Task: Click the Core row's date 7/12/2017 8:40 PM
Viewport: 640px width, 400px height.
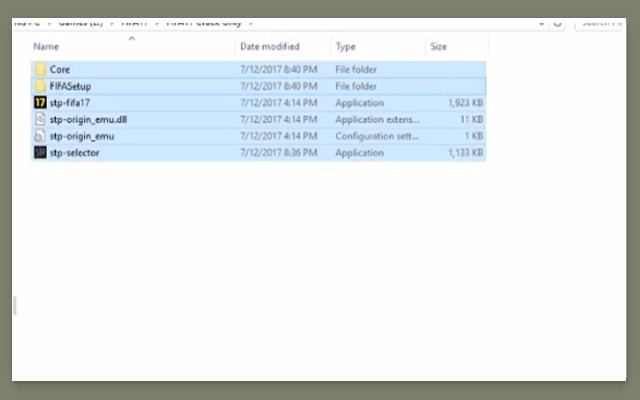Action: tap(278, 69)
